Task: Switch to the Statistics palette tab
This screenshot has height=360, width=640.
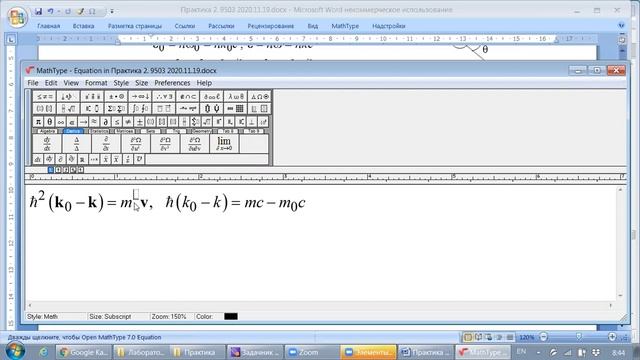Action: tap(99, 131)
